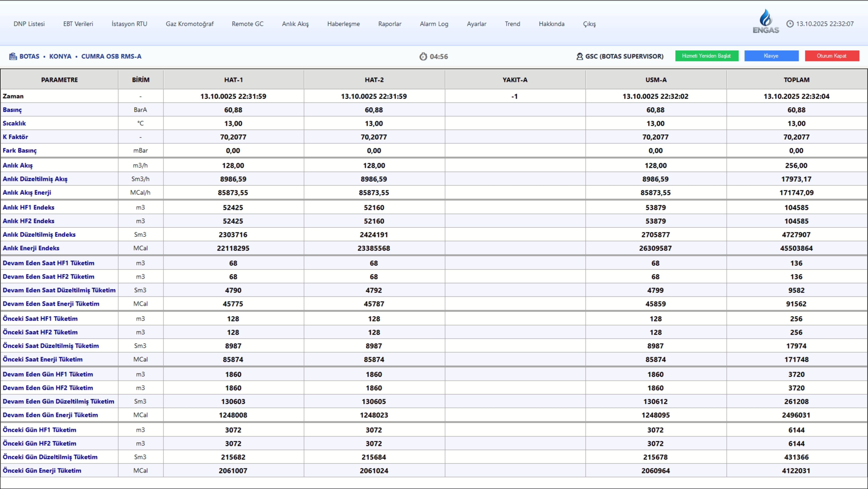Image resolution: width=868 pixels, height=489 pixels.
Task: Click the session timer stopwatch icon
Action: click(x=423, y=57)
